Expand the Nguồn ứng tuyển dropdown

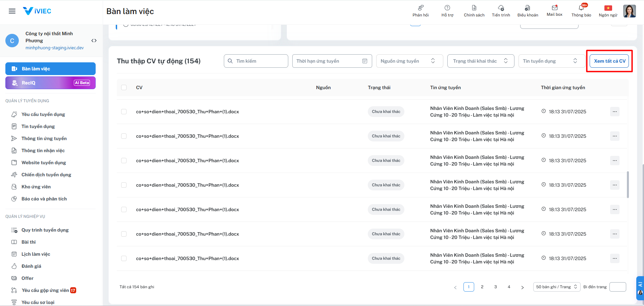point(409,61)
